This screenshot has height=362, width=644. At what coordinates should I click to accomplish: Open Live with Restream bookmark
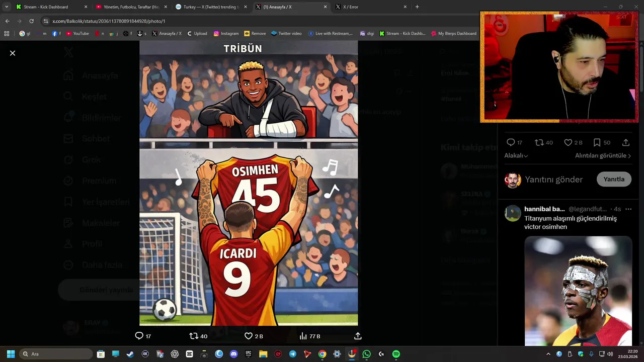point(330,34)
